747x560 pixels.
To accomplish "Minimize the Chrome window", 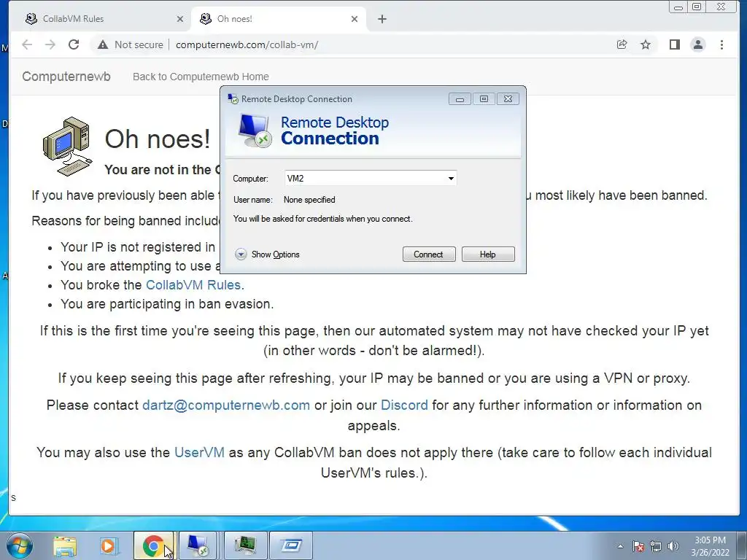I will coord(678,7).
